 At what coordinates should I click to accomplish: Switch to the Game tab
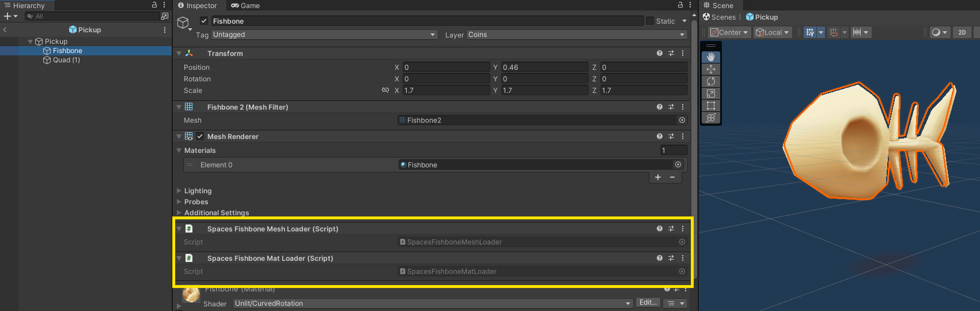click(245, 6)
